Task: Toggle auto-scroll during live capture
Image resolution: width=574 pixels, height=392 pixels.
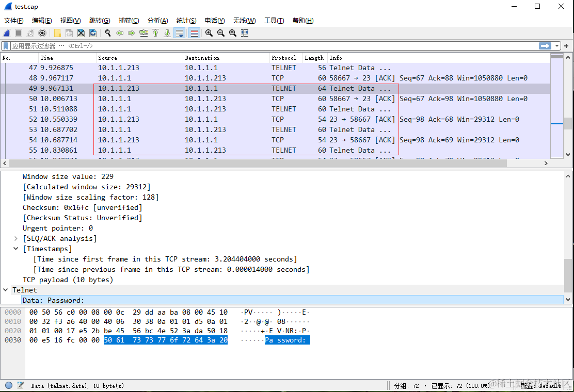Action: [180, 34]
